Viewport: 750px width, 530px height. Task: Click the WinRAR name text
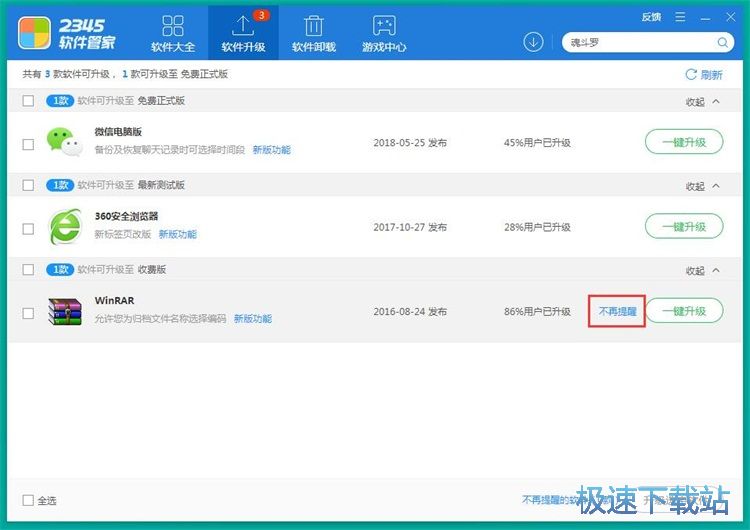(x=114, y=300)
